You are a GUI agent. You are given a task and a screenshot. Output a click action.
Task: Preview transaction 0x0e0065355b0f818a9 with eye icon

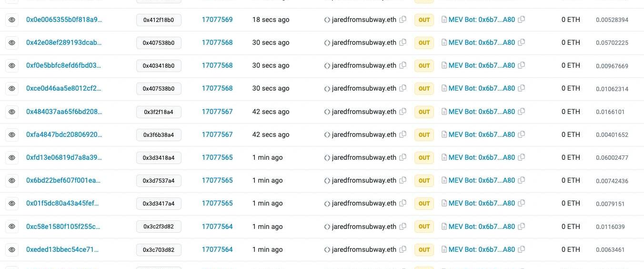[x=12, y=20]
